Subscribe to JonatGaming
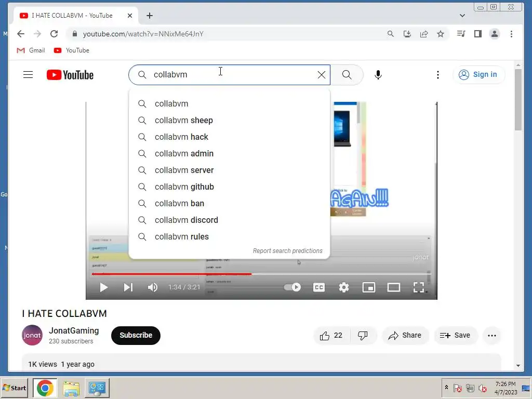 (136, 335)
